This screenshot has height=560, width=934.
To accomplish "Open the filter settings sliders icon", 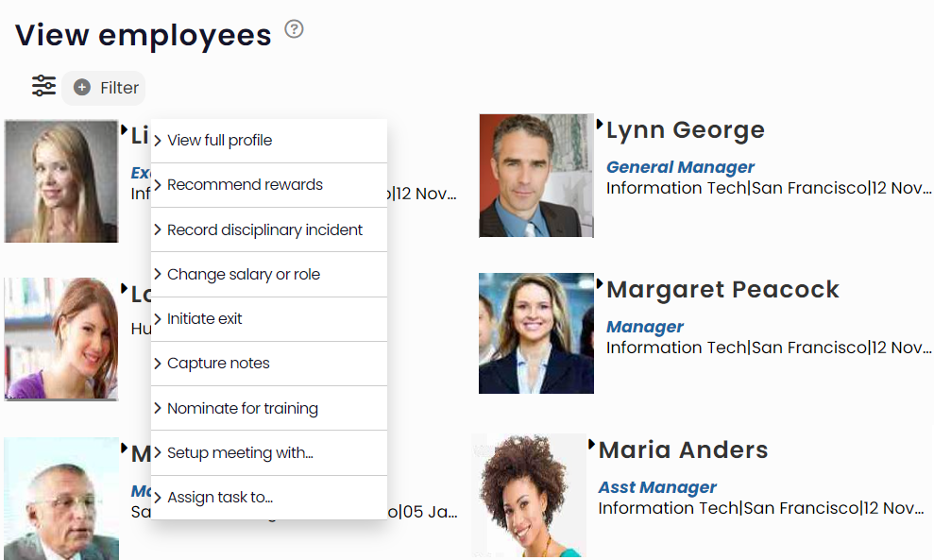I will [43, 86].
